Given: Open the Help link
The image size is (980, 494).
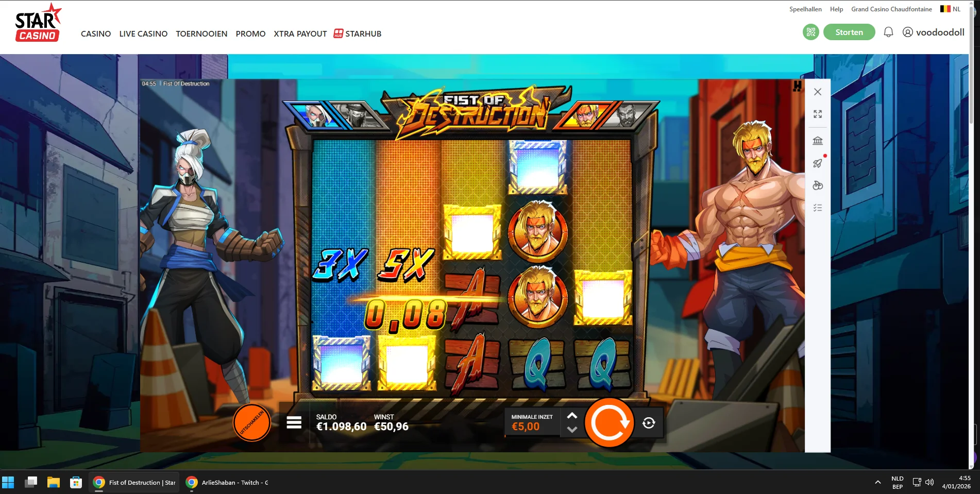Looking at the screenshot, I should [x=836, y=9].
